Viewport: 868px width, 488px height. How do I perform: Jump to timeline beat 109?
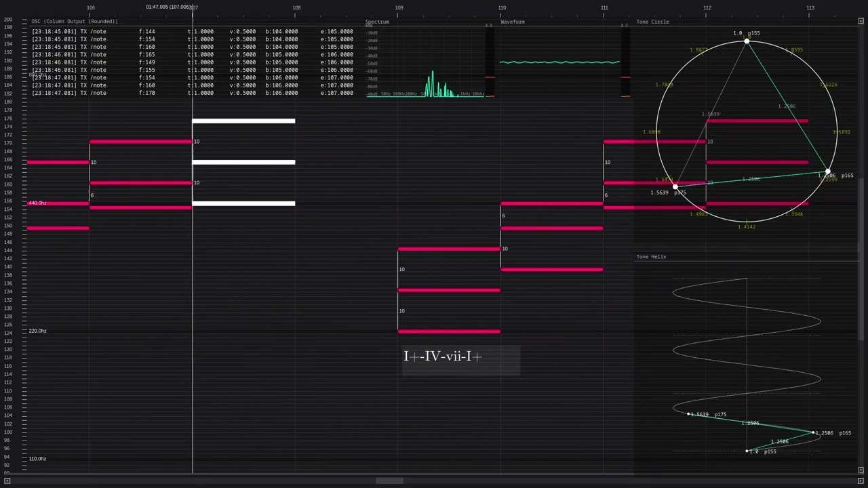399,7
